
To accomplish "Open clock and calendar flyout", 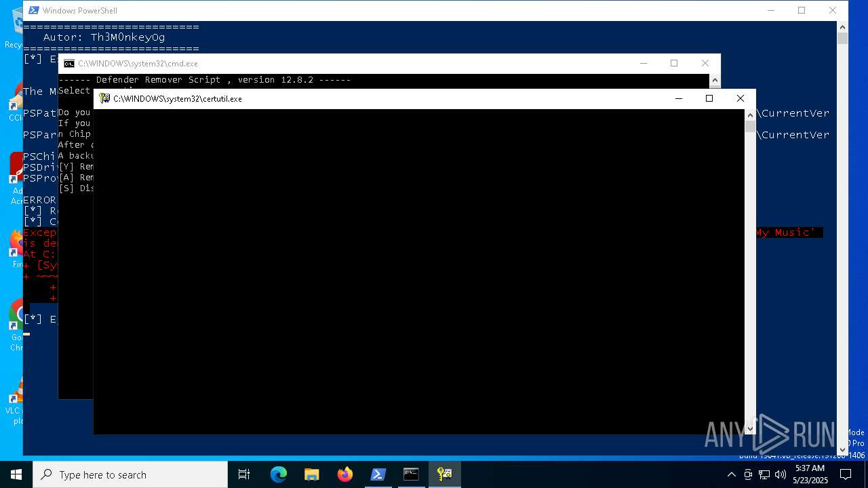I will (x=810, y=474).
